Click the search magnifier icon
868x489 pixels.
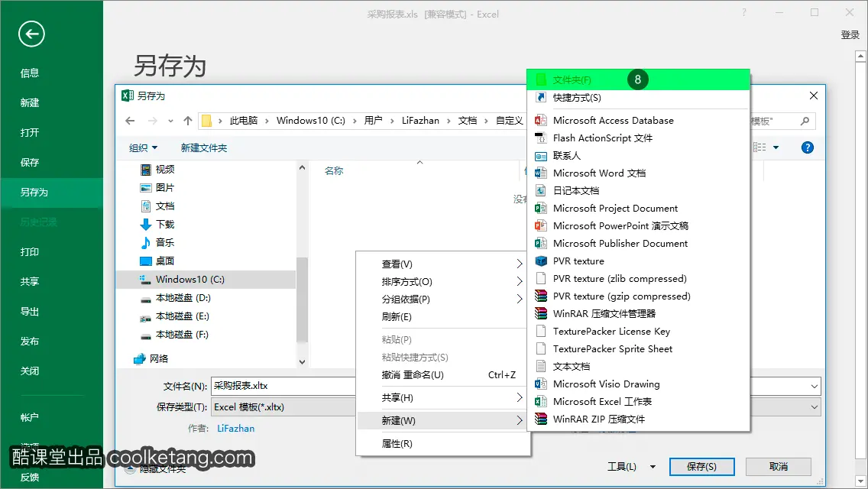[805, 121]
